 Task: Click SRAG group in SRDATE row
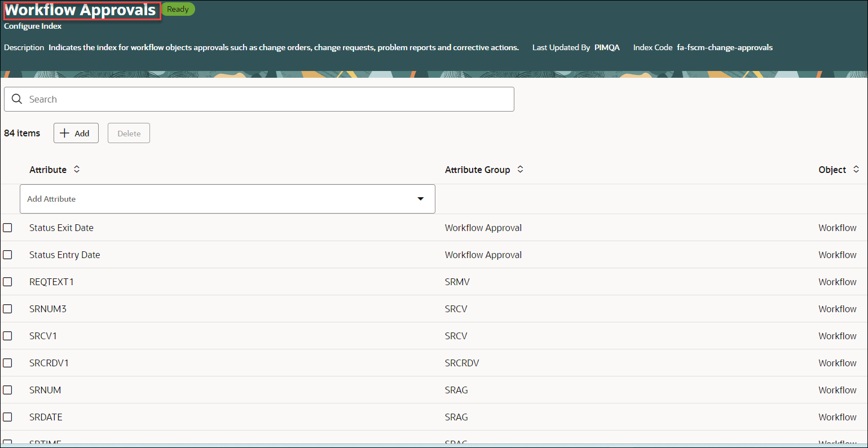coord(456,417)
